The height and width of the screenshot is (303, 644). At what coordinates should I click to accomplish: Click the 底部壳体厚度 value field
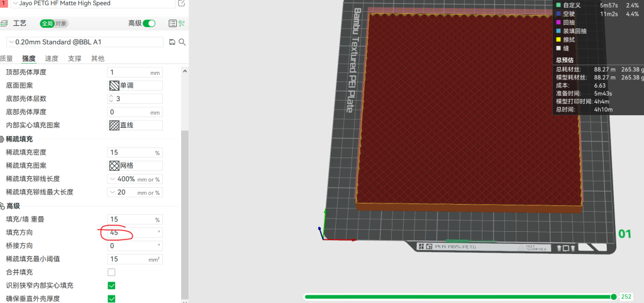pos(135,112)
